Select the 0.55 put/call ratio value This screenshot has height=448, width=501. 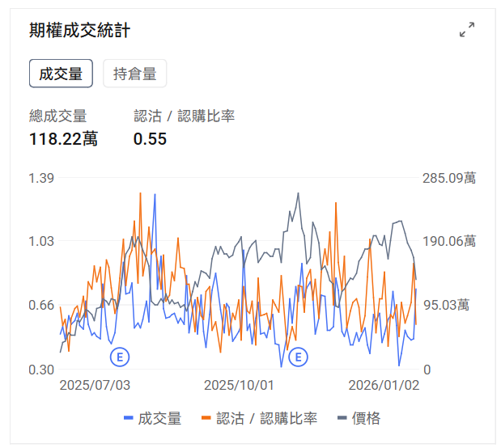[150, 139]
